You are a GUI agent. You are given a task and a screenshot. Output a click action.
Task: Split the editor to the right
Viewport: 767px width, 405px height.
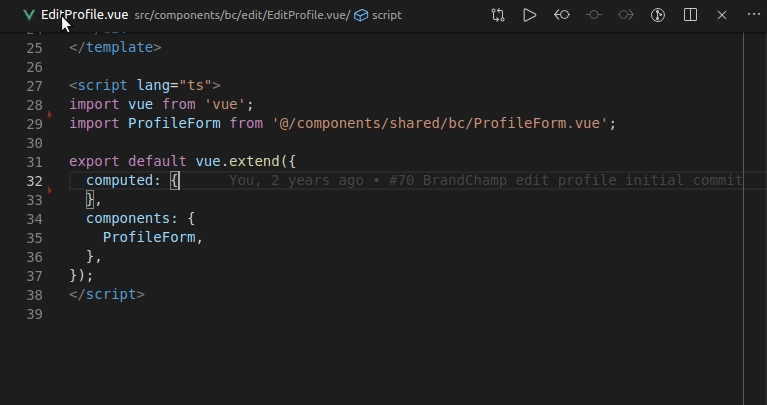click(690, 15)
